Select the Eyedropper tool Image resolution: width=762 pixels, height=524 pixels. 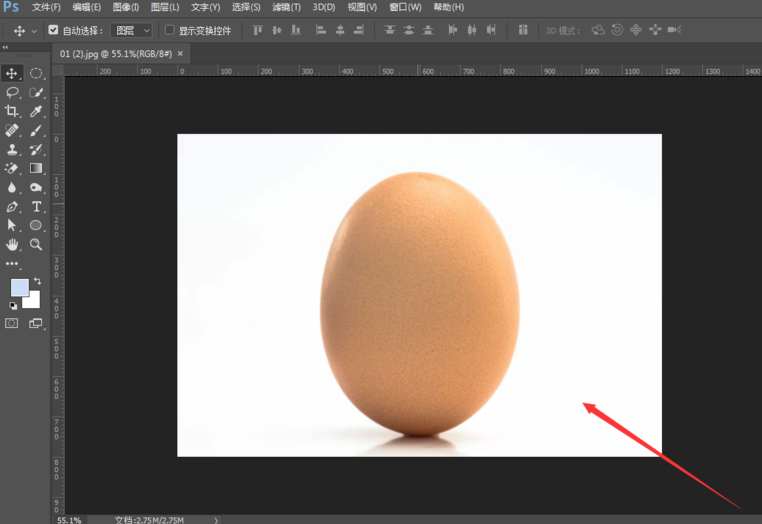point(36,111)
